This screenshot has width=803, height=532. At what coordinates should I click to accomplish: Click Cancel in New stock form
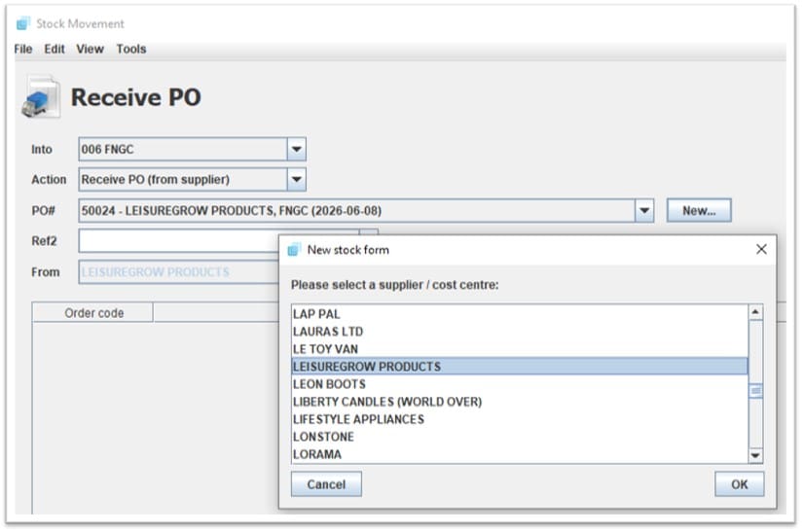click(326, 484)
